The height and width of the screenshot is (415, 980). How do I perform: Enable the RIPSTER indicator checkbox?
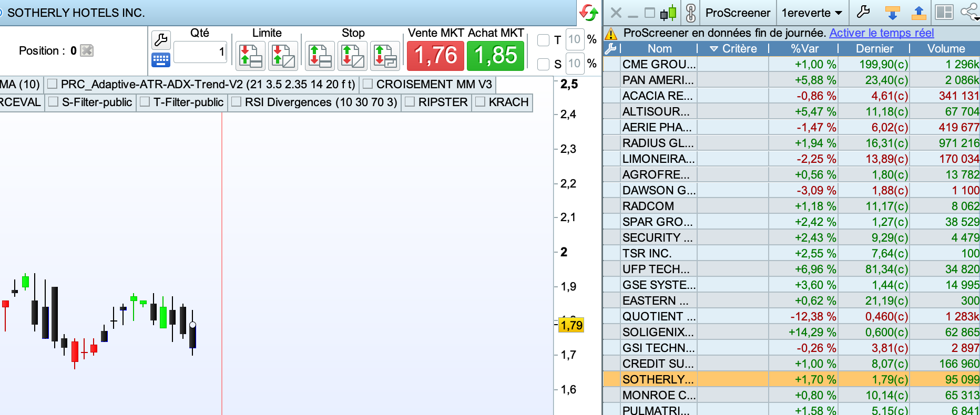(x=410, y=102)
